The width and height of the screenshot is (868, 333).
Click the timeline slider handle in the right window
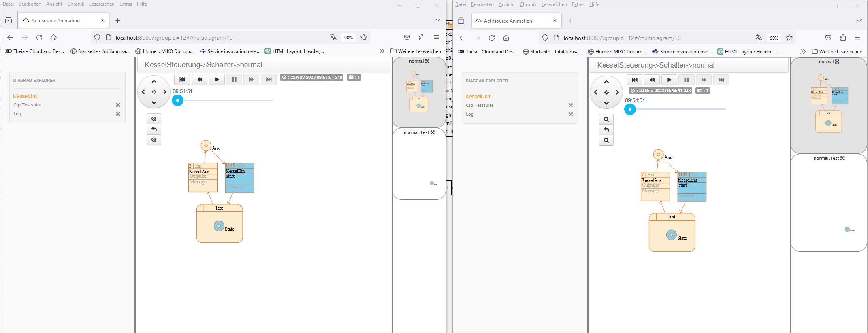pos(630,109)
